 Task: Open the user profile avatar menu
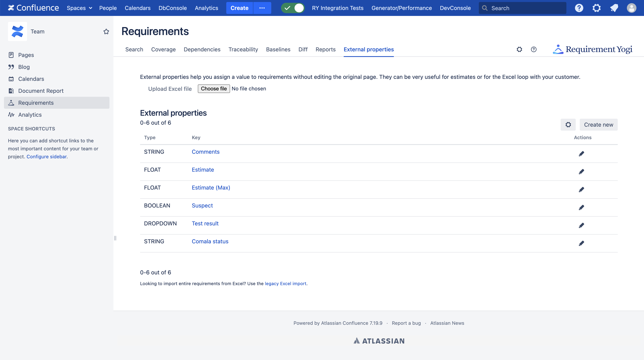631,8
